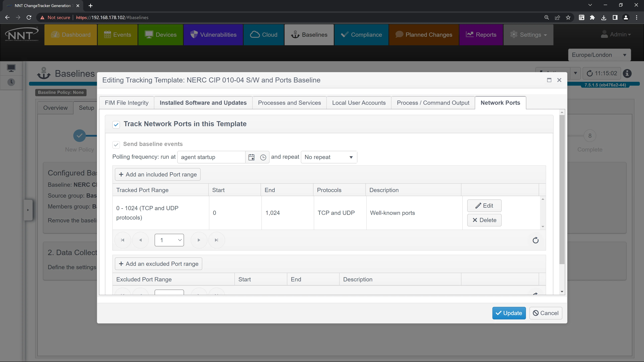Share this page via the address bar icon
This screenshot has height=362, width=644.
coord(557,17)
